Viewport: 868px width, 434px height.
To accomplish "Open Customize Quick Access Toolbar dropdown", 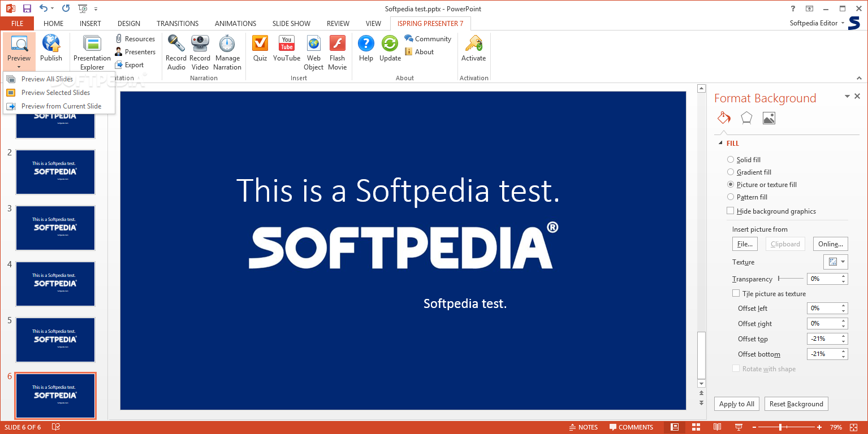I will pos(96,9).
